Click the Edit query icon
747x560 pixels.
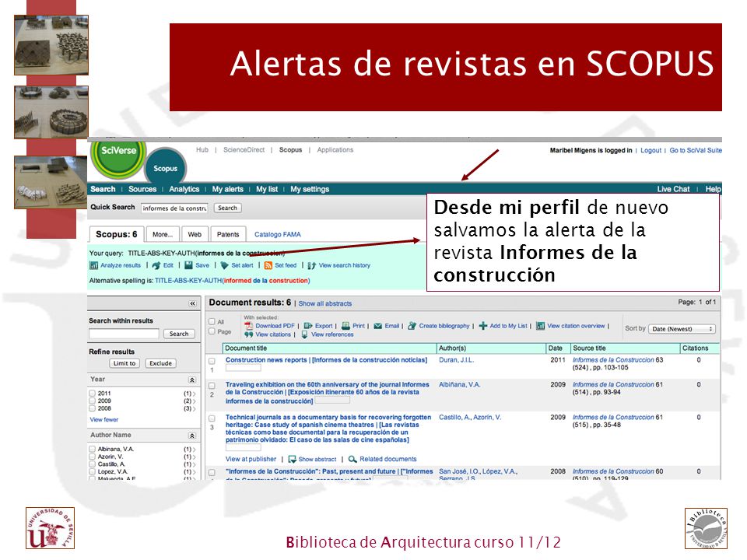(x=156, y=265)
